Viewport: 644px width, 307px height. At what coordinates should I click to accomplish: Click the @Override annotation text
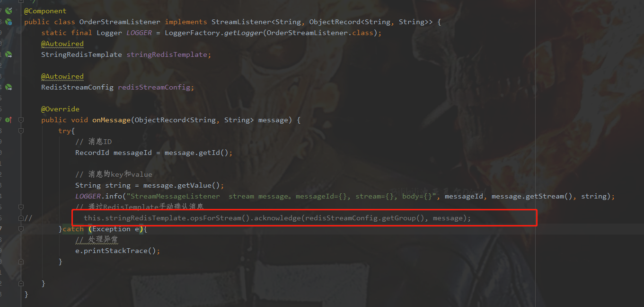coord(60,108)
